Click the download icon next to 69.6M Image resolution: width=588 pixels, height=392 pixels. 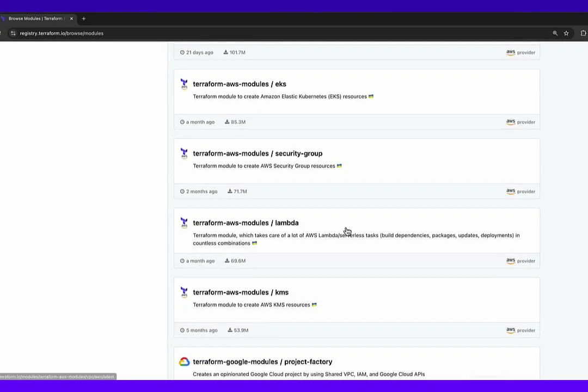point(227,261)
